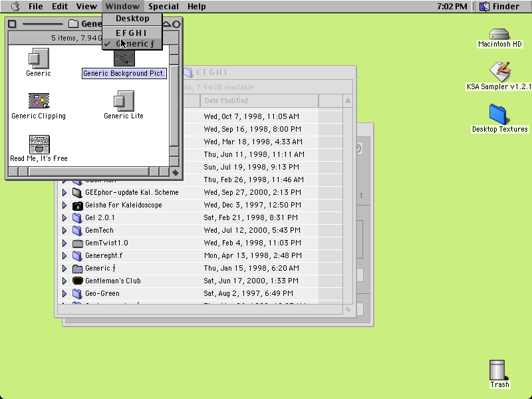Click the Geo-Green folder icon
The height and width of the screenshot is (399, 532).
point(77,294)
